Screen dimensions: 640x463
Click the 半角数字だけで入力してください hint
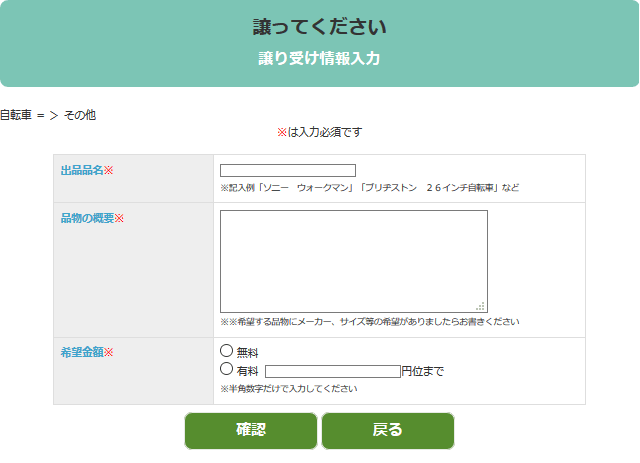(x=289, y=388)
